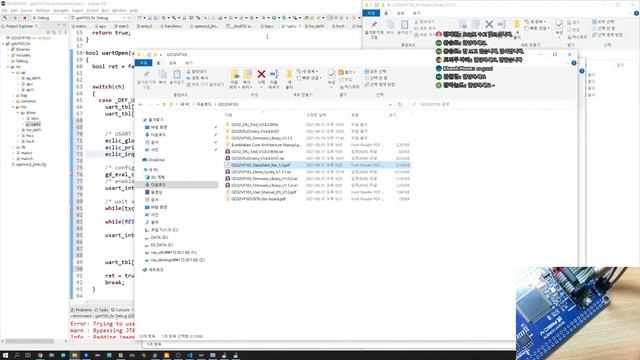Click the taskbar Search icon
Screen dimensions: 640x360
pos(17,356)
